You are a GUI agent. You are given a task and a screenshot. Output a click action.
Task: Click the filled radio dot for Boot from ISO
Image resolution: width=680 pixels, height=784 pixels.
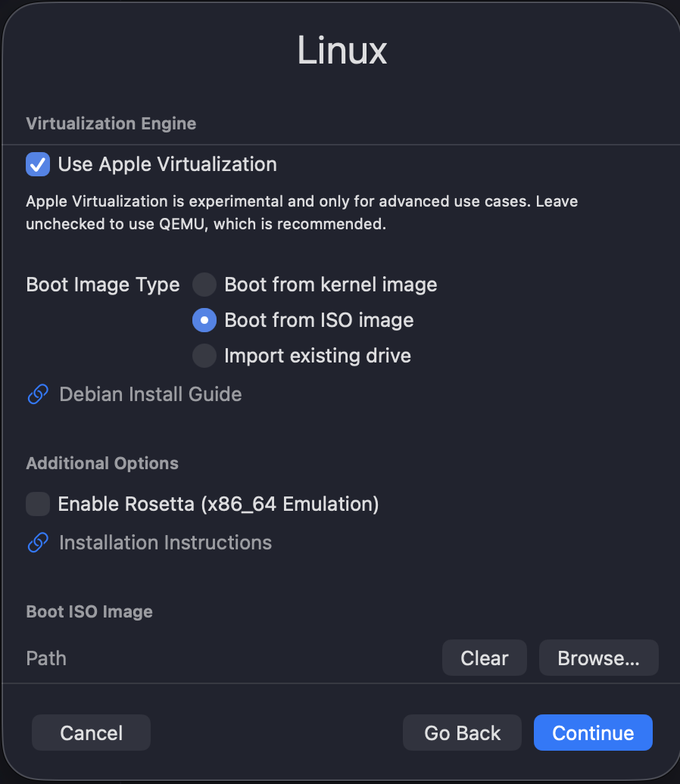203,320
